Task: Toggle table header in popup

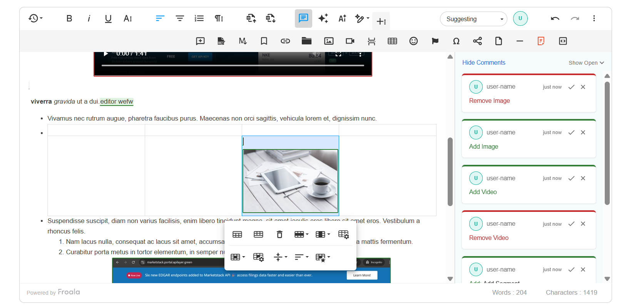Action: [237, 235]
